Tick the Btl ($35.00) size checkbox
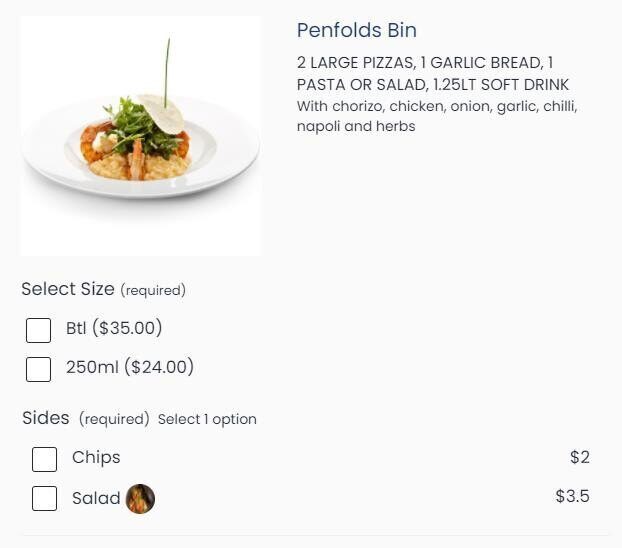The width and height of the screenshot is (622, 548). 38,330
